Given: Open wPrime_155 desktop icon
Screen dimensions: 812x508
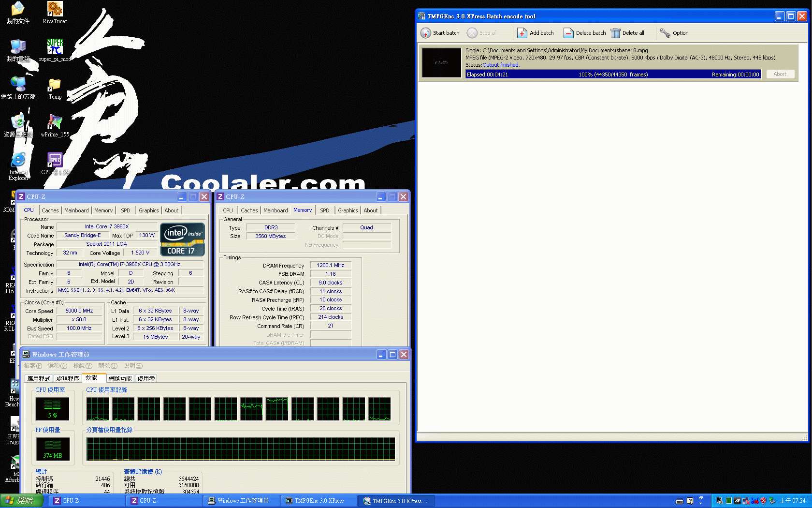Looking at the screenshot, I should (55, 122).
